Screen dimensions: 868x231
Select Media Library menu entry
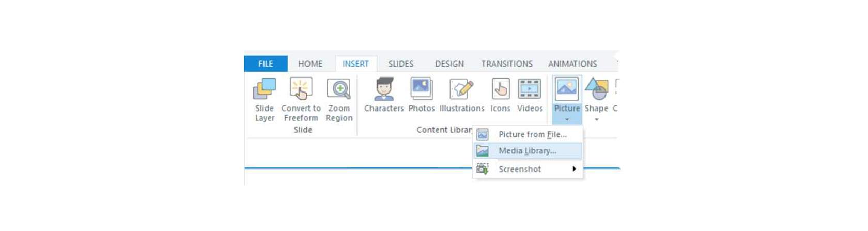(x=528, y=151)
